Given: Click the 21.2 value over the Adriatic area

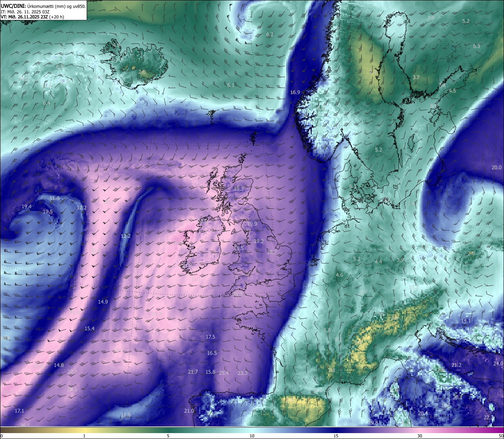Looking at the screenshot, I should click(x=456, y=365).
